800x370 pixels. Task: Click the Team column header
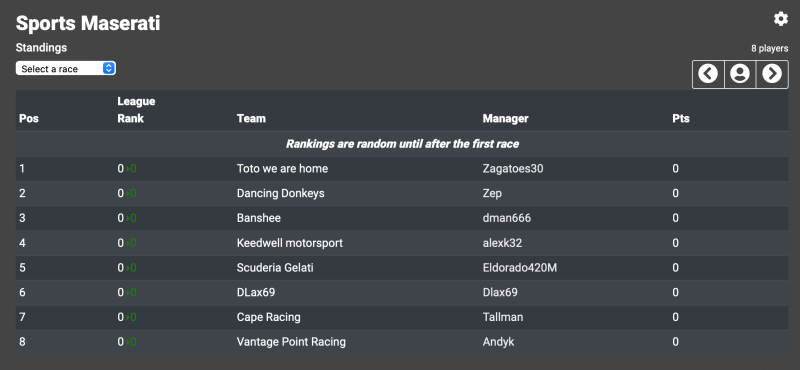pyautogui.click(x=251, y=118)
